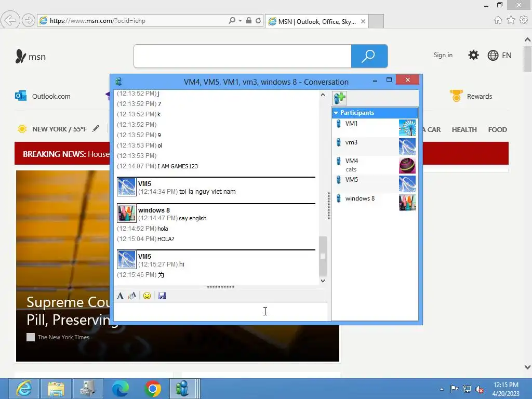
Task: Open Google Chrome from taskbar
Action: (153, 389)
